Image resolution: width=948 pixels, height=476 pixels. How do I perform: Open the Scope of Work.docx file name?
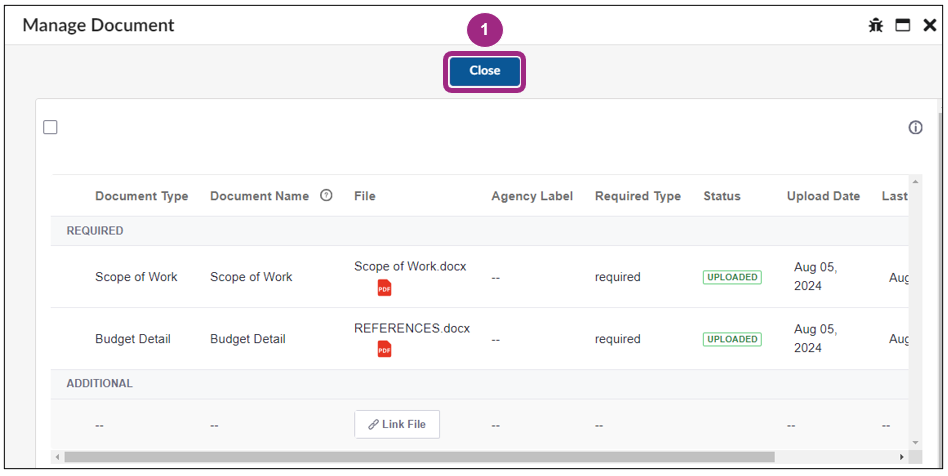click(x=410, y=267)
